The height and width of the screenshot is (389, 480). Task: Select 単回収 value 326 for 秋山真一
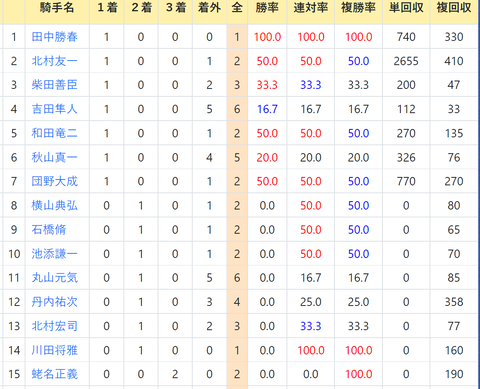click(x=406, y=157)
